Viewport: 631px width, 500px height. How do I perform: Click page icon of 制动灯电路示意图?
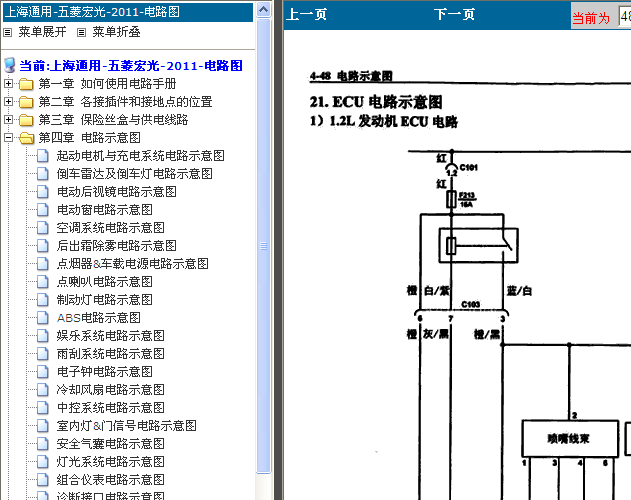pyautogui.click(x=43, y=300)
